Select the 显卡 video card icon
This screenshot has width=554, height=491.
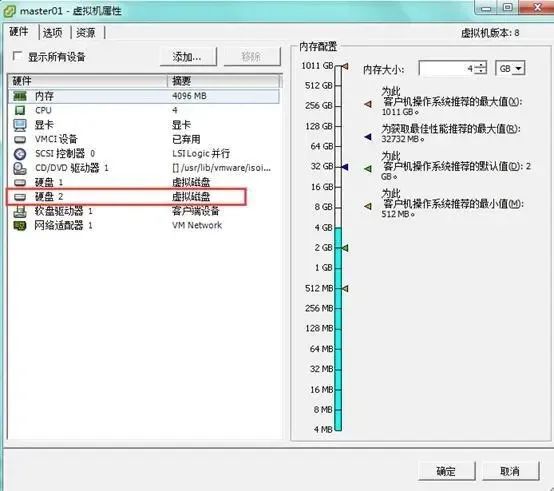point(20,125)
